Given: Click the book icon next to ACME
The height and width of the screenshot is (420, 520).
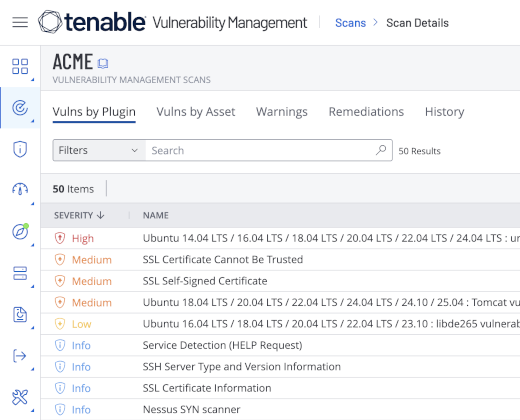Looking at the screenshot, I should click(x=103, y=63).
